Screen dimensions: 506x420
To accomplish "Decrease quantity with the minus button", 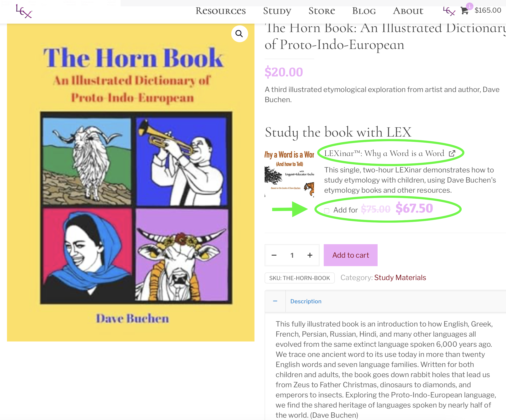I will [274, 255].
